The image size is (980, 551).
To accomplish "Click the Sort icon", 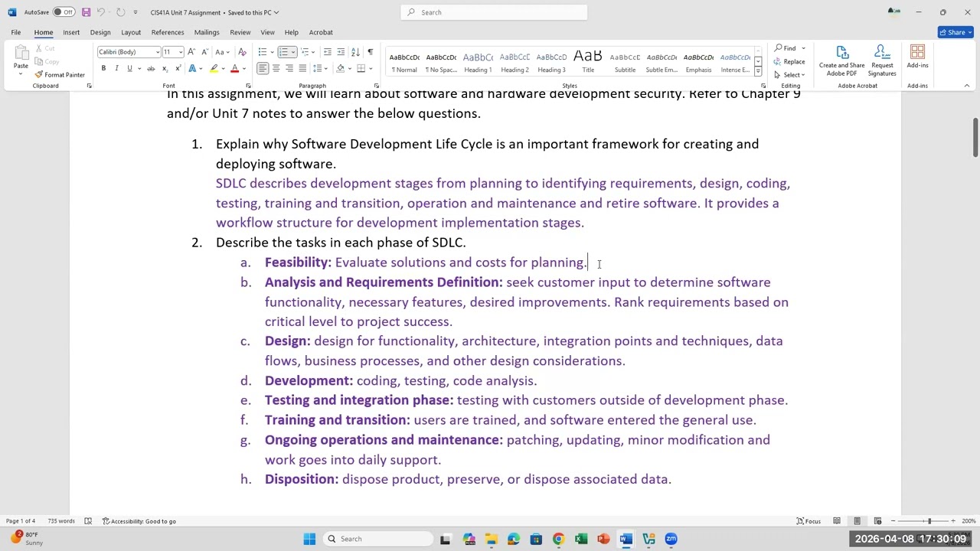I will coord(355,52).
